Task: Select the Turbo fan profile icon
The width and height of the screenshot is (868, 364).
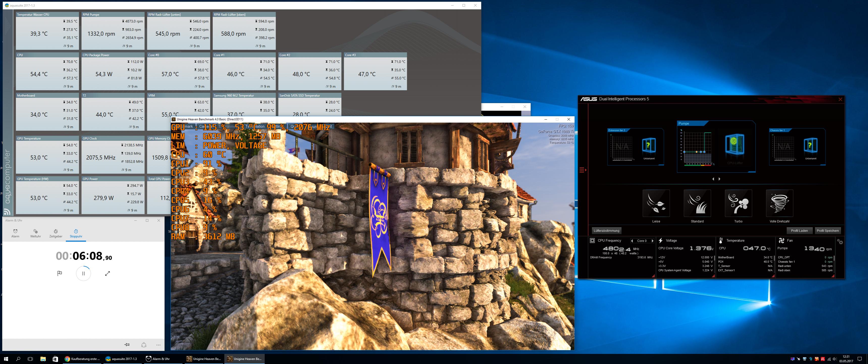Action: coord(738,203)
